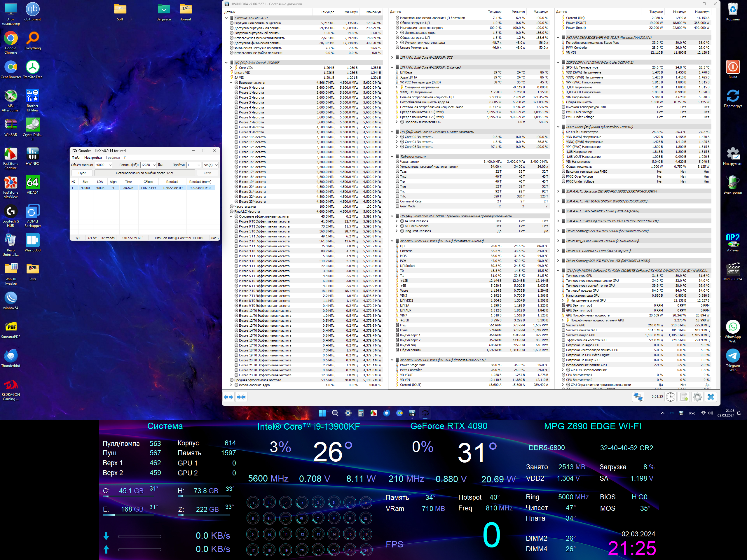Open the Файл menu in LinX
Image resolution: width=747 pixels, height=560 pixels.
pos(76,157)
